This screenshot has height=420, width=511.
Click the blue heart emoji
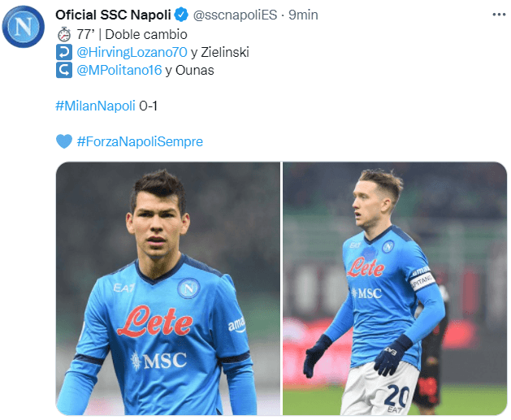64,141
